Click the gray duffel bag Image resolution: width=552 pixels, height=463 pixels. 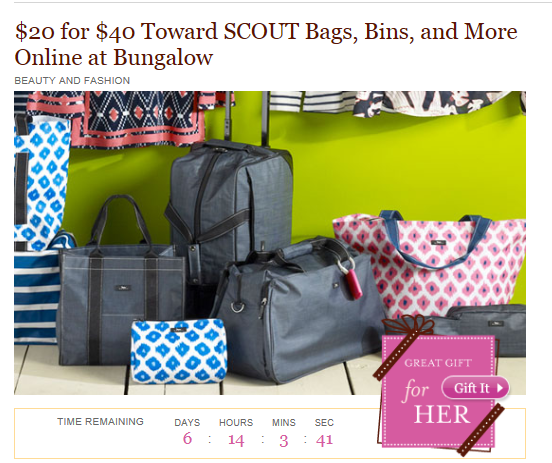pos(297,310)
